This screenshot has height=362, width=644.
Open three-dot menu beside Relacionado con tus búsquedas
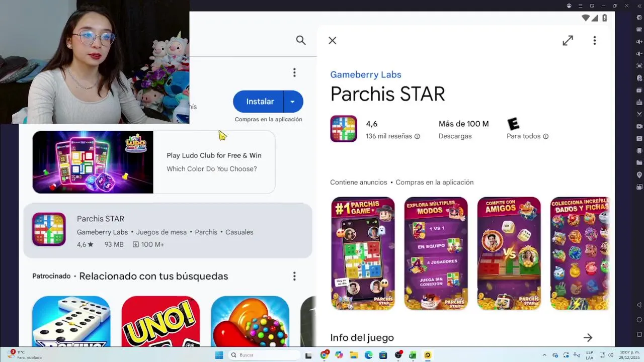tap(294, 276)
